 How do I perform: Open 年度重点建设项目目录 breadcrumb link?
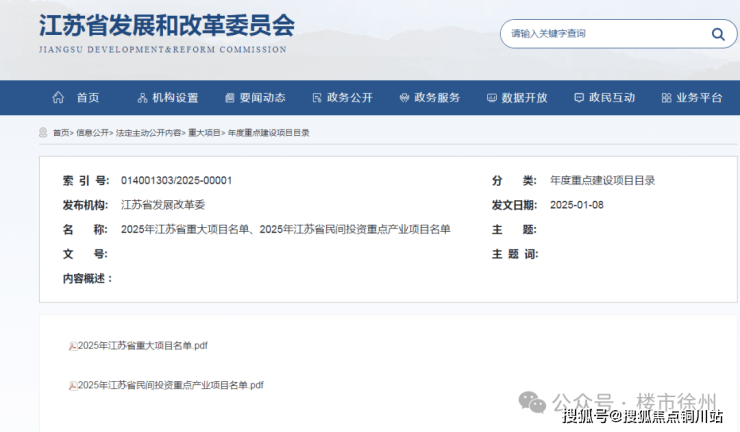(x=269, y=133)
